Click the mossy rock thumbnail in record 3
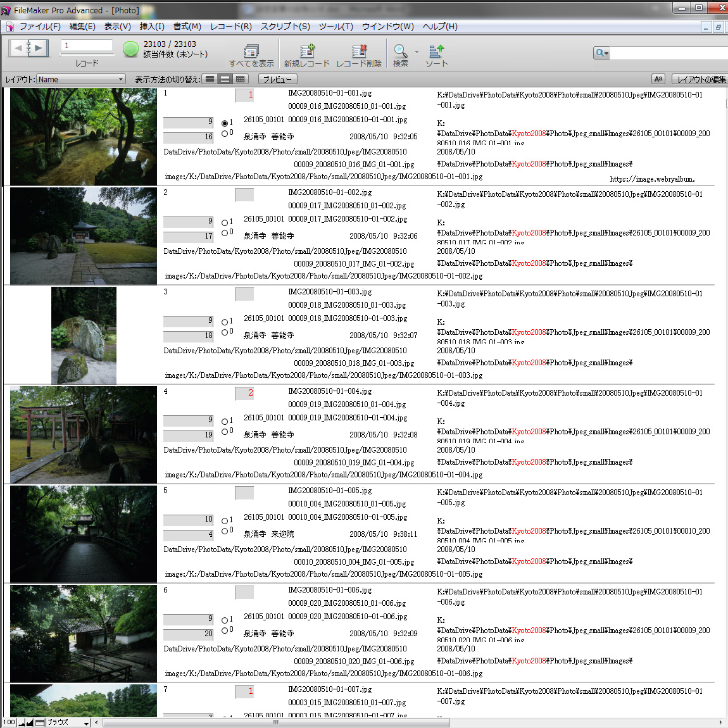Image resolution: width=728 pixels, height=728 pixels. (84, 336)
